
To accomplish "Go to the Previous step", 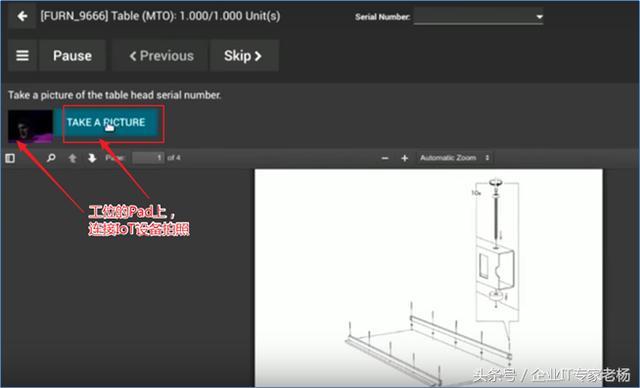I will coord(161,55).
